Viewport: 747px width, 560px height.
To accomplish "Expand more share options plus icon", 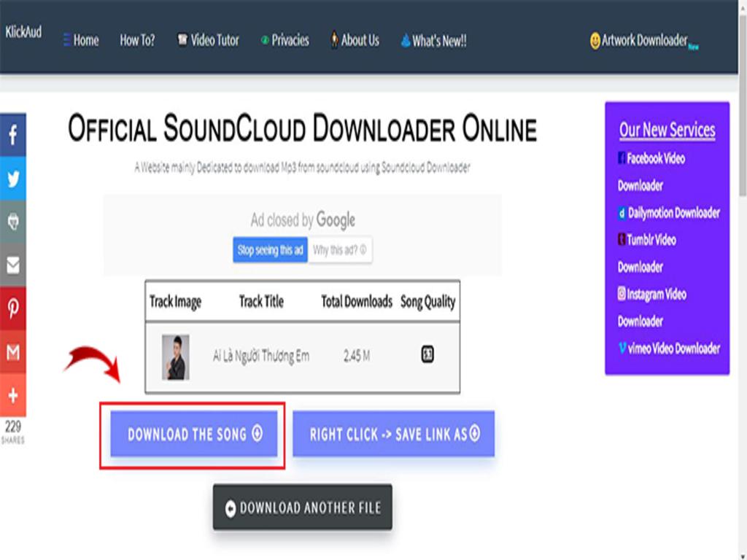I will point(13,395).
